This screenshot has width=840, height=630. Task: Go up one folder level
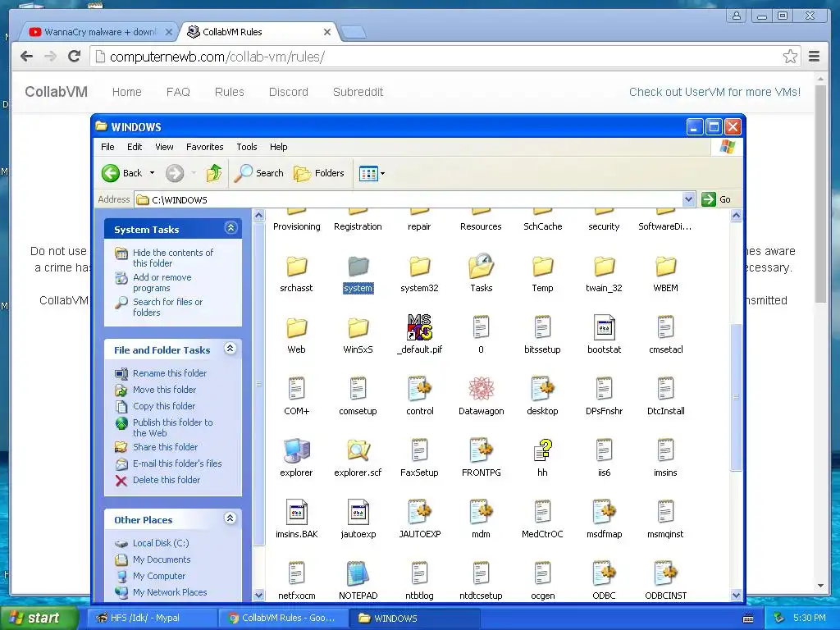coord(214,173)
